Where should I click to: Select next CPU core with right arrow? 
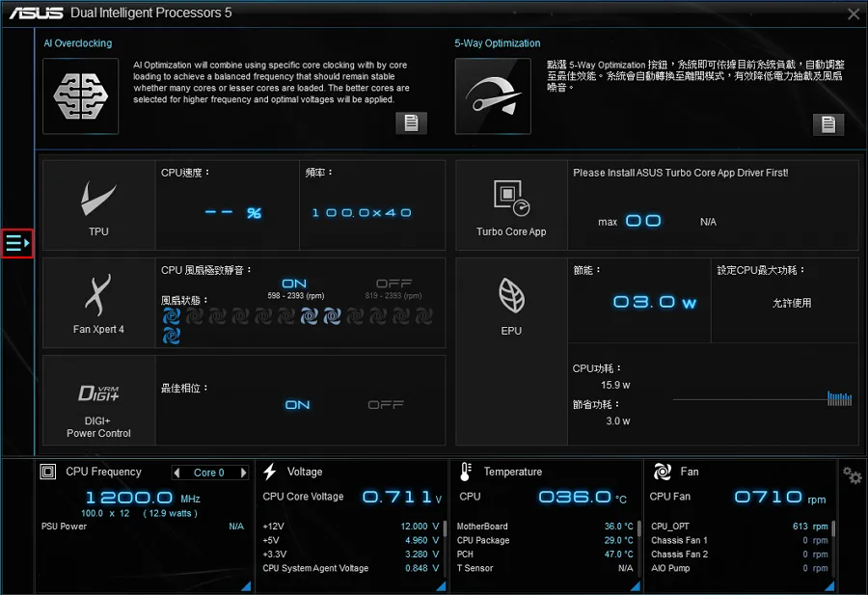pos(243,473)
